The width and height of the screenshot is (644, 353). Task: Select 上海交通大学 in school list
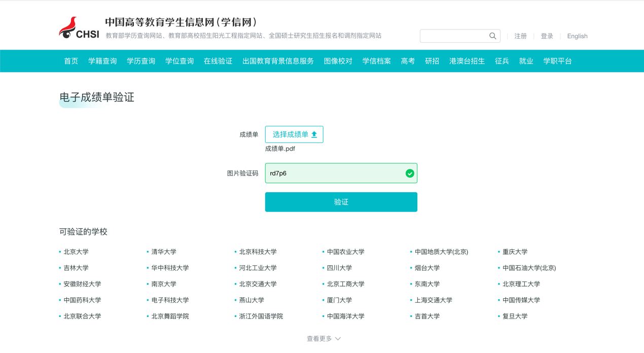pos(433,300)
